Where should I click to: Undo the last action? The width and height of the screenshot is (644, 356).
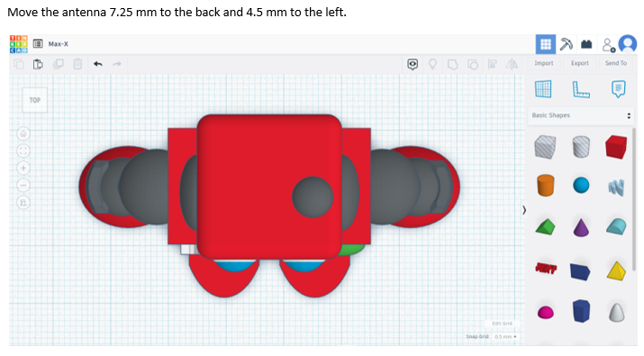pos(98,64)
